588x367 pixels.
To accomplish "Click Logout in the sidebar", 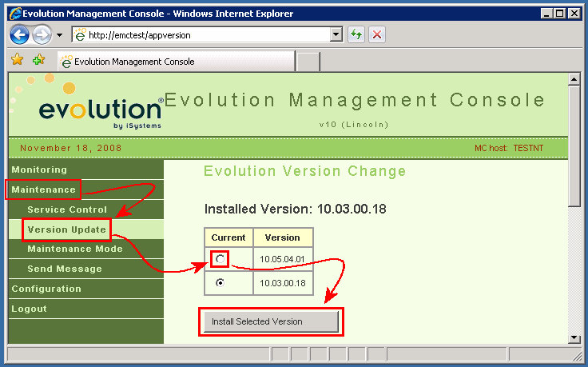I will pos(30,309).
